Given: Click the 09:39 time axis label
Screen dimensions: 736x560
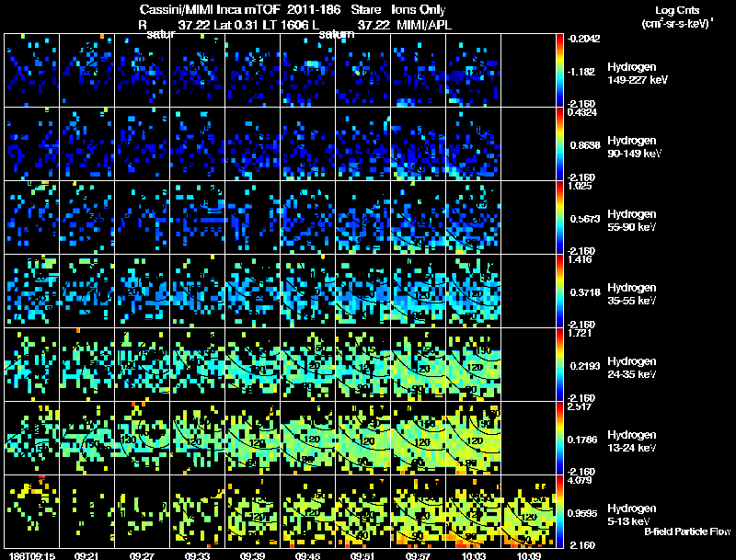Looking at the screenshot, I should tap(252, 555).
